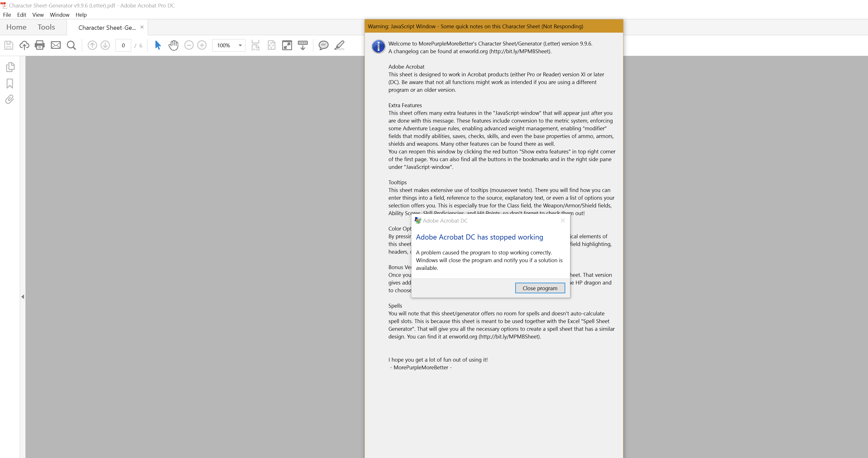Click the 'Tooltips' section heading

coord(397,182)
